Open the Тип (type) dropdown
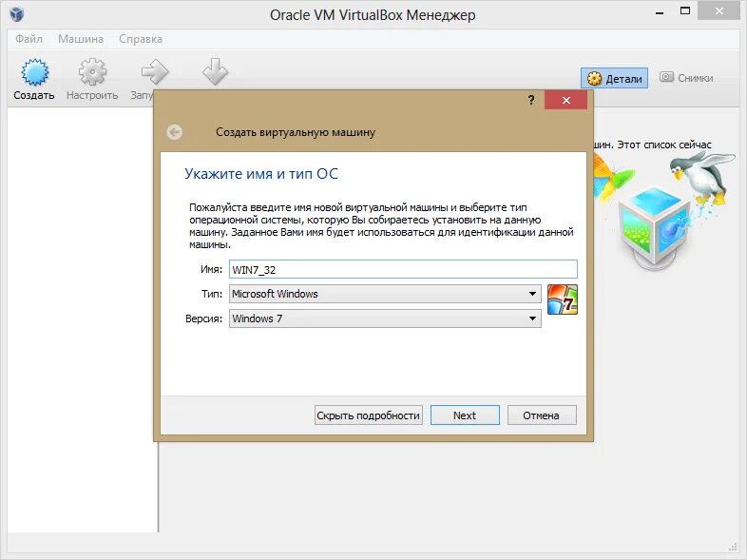This screenshot has width=747, height=560. click(385, 294)
